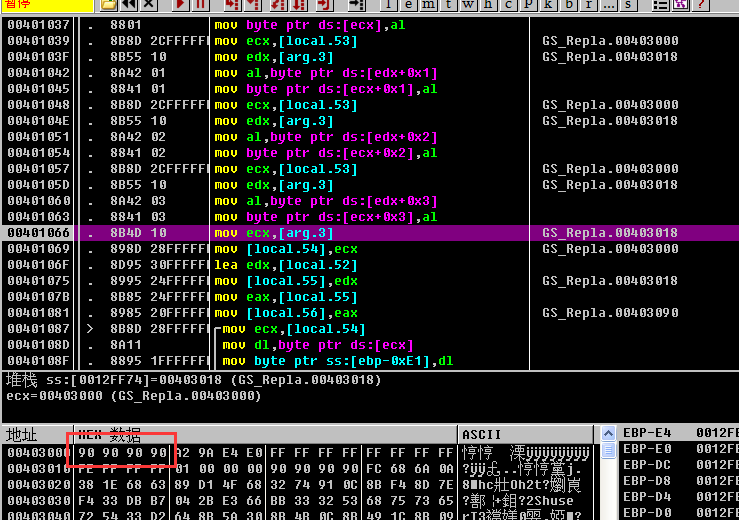
Task: Click the Step over icon
Action: [252, 5]
